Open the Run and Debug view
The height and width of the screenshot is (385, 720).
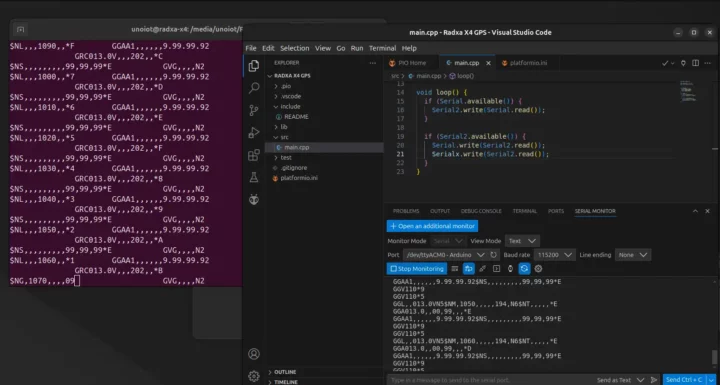tap(253, 133)
